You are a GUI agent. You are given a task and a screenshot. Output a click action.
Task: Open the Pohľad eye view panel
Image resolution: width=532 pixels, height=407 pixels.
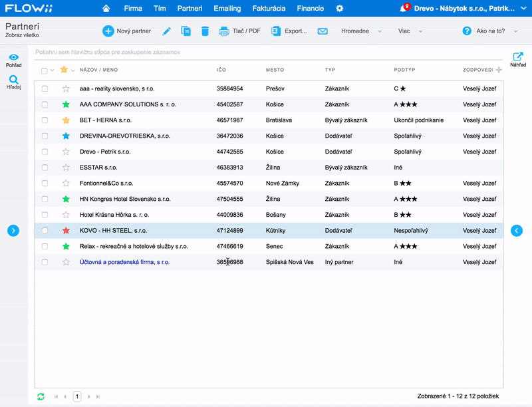click(13, 61)
